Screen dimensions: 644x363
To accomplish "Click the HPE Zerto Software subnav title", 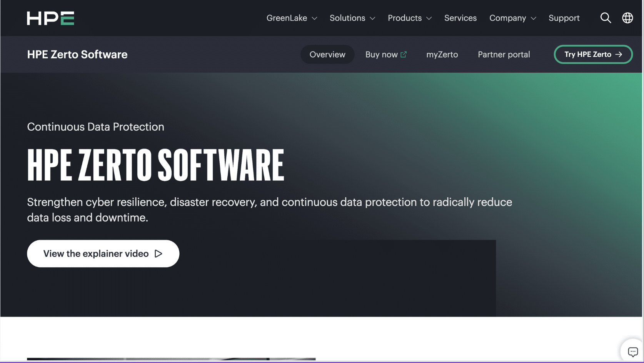I will pyautogui.click(x=77, y=55).
